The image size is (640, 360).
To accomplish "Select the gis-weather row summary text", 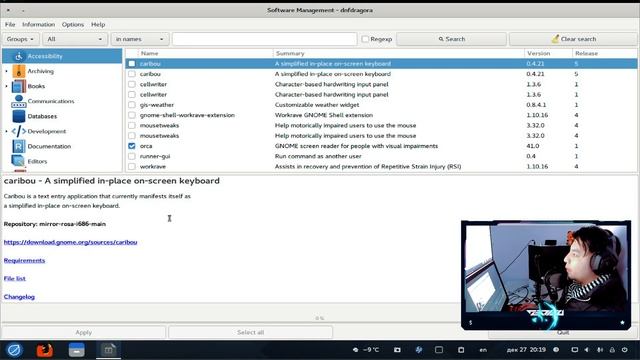I will pyautogui.click(x=317, y=105).
